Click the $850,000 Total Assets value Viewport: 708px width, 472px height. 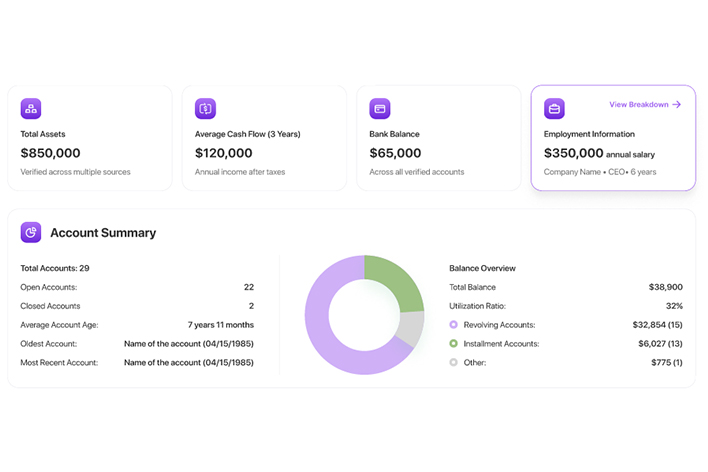(50, 153)
